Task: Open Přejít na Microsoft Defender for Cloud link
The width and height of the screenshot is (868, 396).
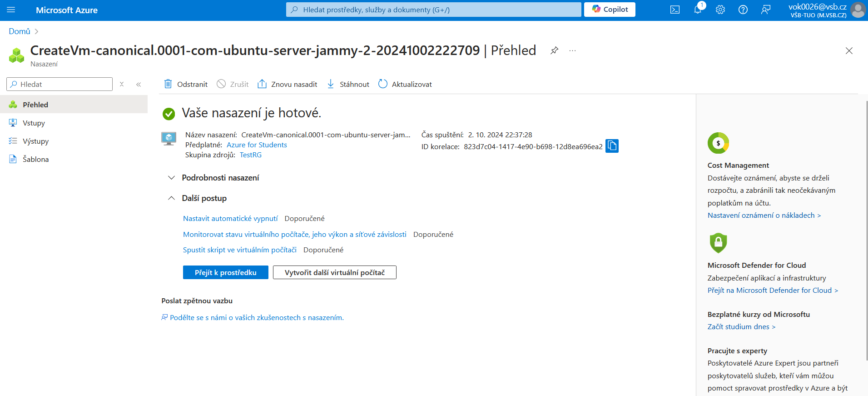Action: [773, 291]
